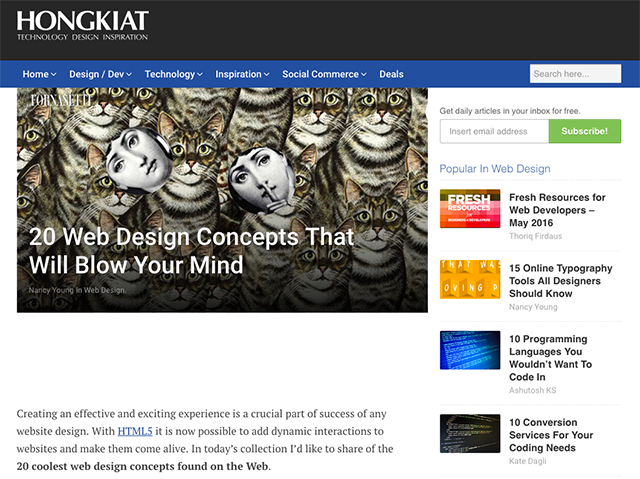This screenshot has width=640, height=479.
Task: Expand the Inspiration chevron arrow
Action: tap(267, 75)
